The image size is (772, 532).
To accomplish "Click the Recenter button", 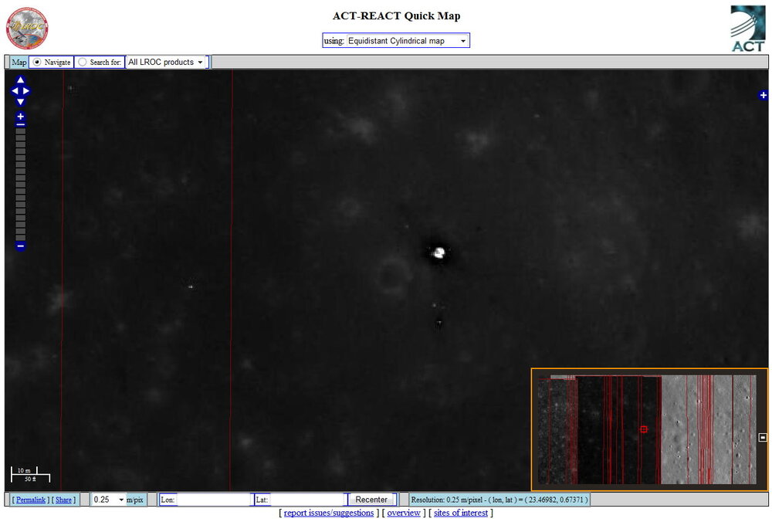I will (371, 500).
